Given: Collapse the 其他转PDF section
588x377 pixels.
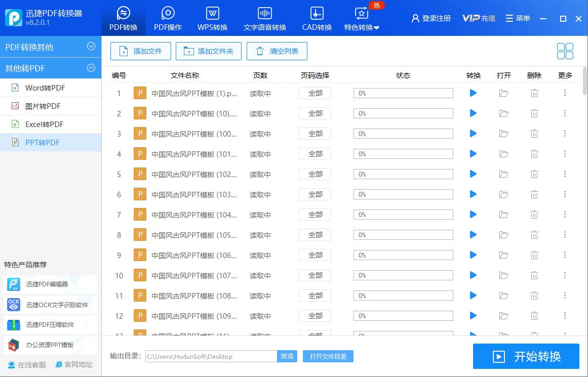Looking at the screenshot, I should point(91,68).
